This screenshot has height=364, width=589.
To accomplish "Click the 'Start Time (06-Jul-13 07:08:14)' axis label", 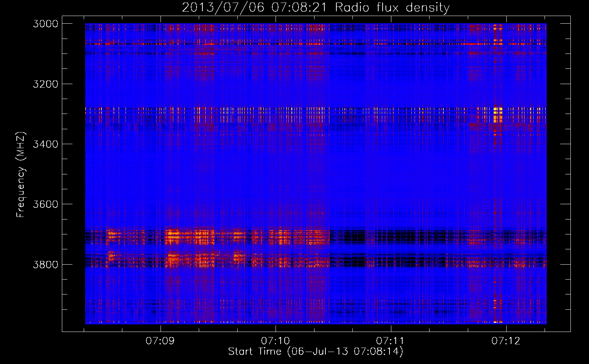I will [x=316, y=352].
